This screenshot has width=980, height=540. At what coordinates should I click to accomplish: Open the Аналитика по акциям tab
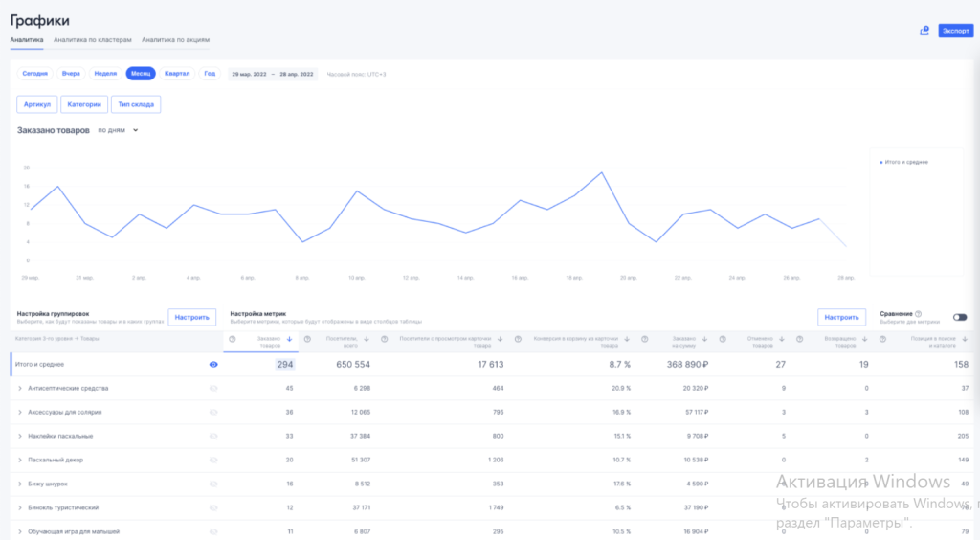click(x=175, y=40)
